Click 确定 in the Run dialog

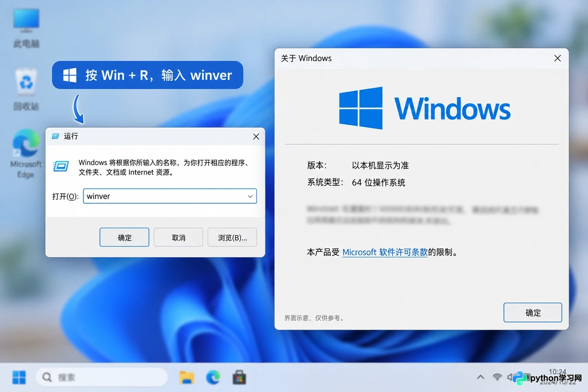pos(125,238)
